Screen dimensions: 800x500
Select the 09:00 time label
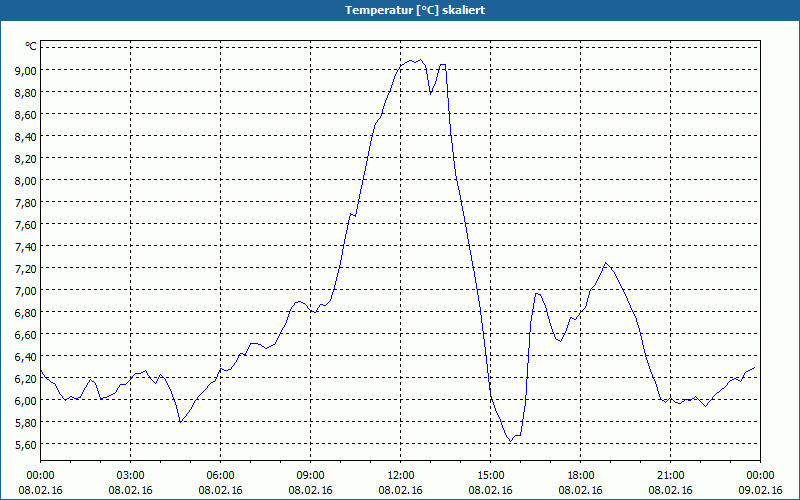pyautogui.click(x=310, y=476)
